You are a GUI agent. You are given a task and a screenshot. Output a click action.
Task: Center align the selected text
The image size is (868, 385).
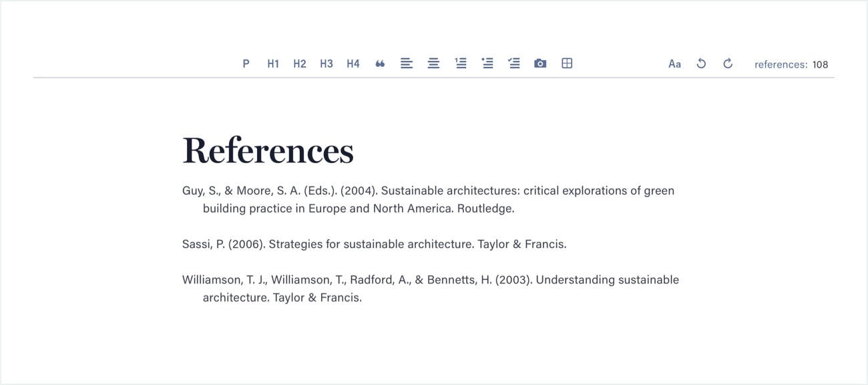(433, 63)
